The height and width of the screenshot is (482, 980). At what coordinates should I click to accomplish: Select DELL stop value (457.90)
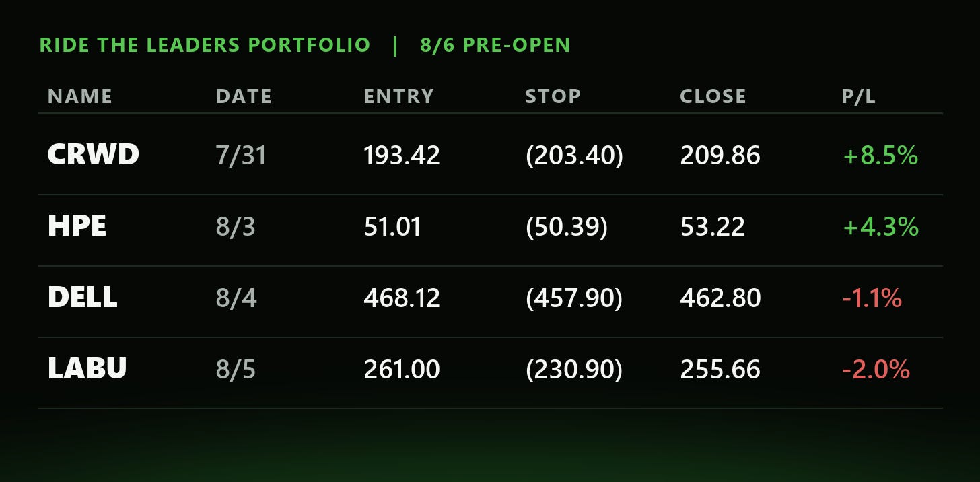pos(574,298)
